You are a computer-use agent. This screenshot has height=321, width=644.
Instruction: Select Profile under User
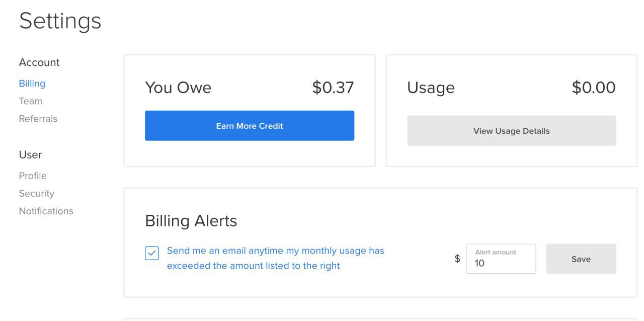point(33,176)
